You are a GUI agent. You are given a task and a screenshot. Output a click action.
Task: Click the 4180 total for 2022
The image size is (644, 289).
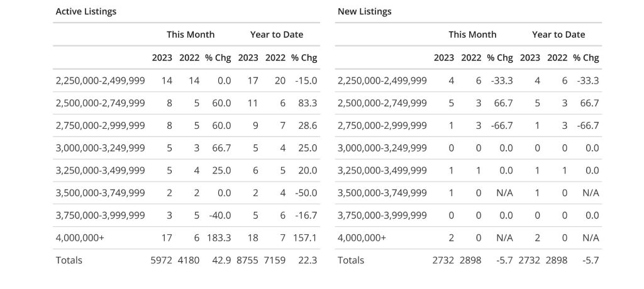189,260
